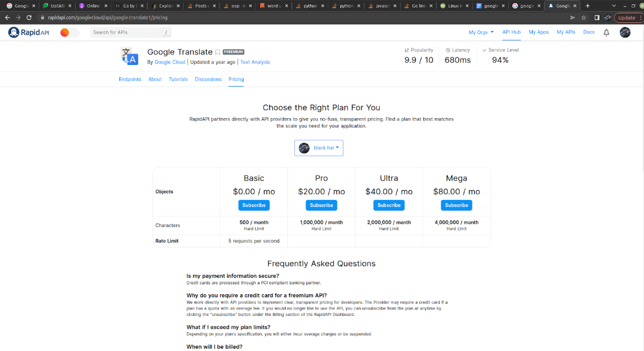Switch to the About tab

155,79
